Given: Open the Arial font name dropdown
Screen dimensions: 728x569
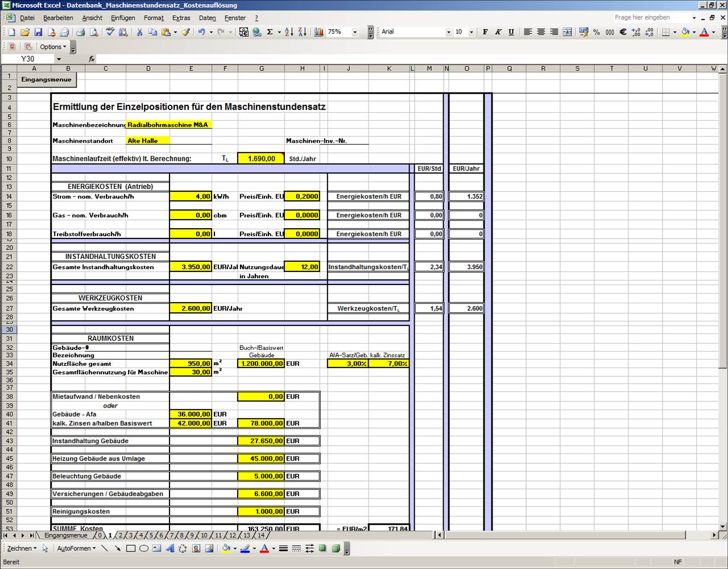Looking at the screenshot, I should click(448, 32).
